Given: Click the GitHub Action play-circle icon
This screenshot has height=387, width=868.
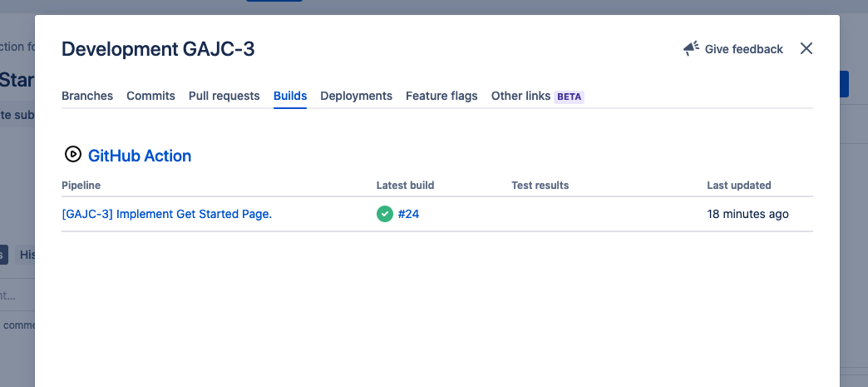Looking at the screenshot, I should tap(73, 154).
